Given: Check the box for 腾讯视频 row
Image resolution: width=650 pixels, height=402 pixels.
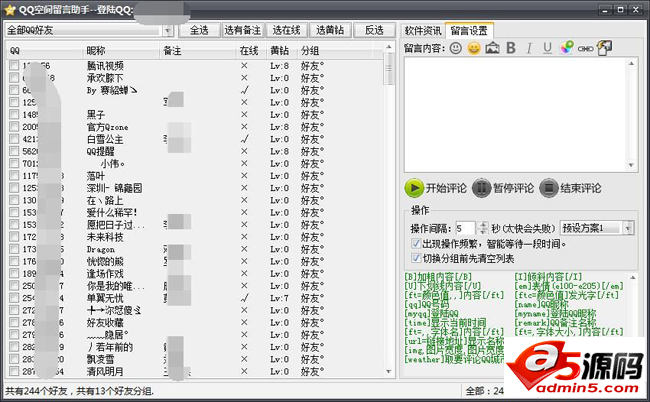Looking at the screenshot, I should point(14,65).
